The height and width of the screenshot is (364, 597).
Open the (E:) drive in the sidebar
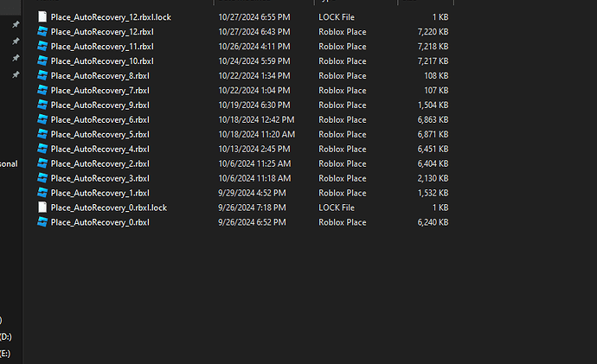(x=7, y=353)
